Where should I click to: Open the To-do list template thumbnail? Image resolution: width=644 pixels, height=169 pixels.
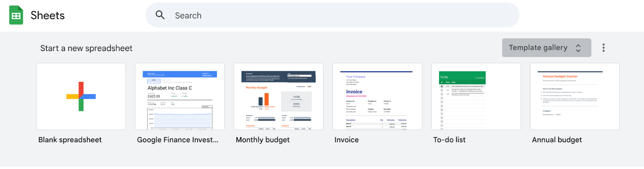476,96
